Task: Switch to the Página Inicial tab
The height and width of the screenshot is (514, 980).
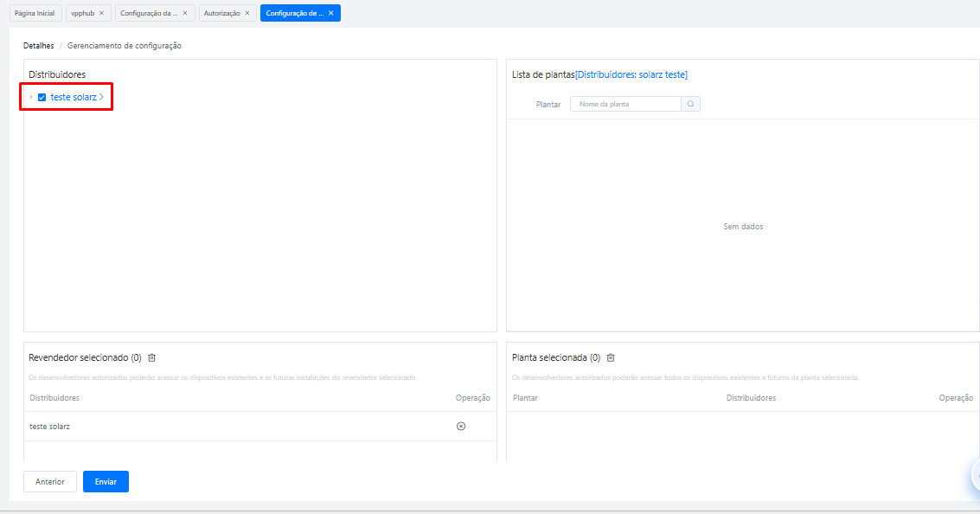Action: coord(35,13)
